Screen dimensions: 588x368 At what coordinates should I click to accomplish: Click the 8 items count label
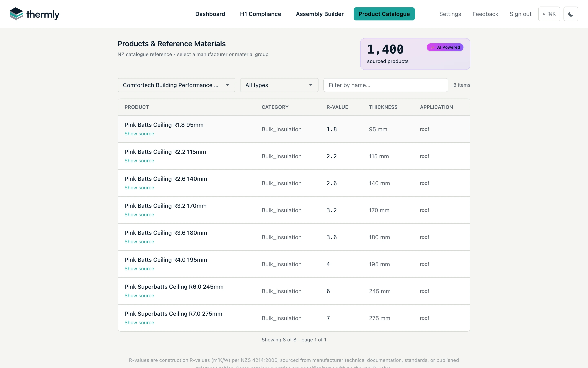tap(462, 85)
